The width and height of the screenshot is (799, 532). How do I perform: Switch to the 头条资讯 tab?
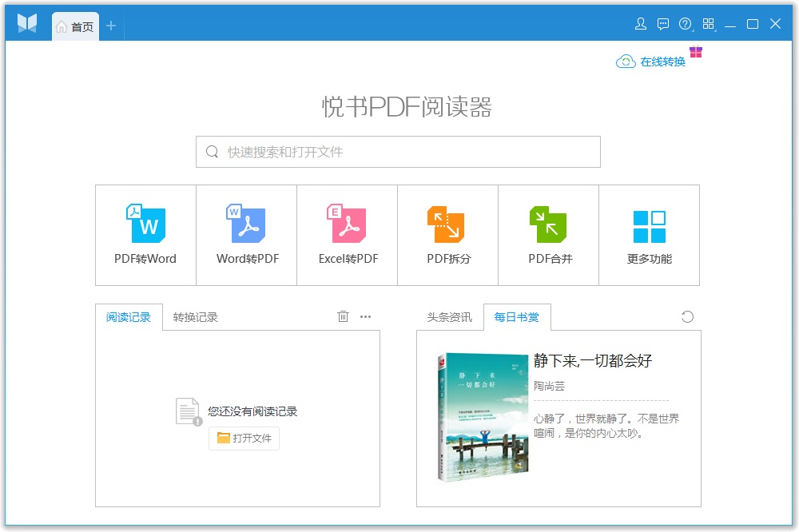point(449,316)
